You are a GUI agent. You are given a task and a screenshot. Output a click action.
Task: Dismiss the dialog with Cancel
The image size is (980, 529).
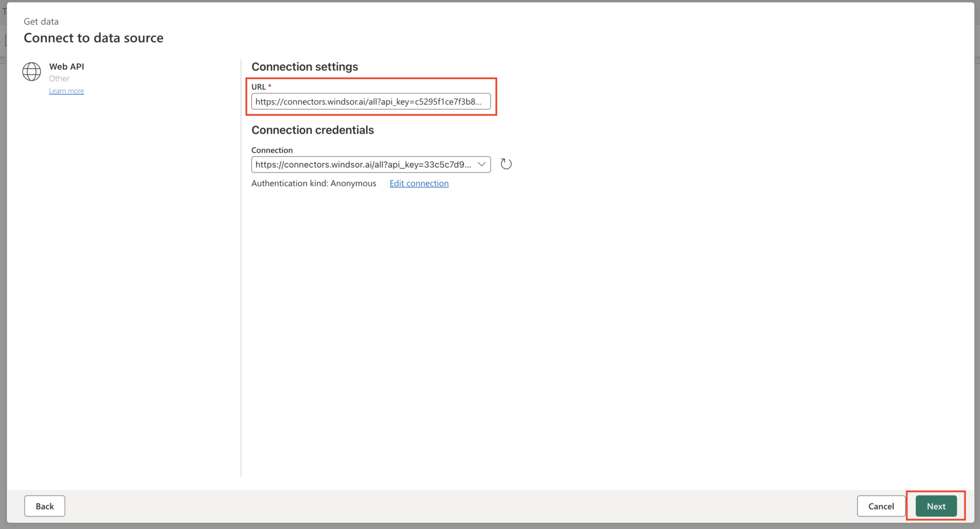coord(881,506)
